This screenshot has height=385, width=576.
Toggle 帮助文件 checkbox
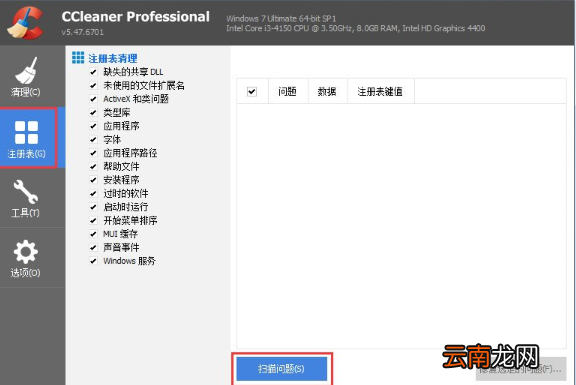[93, 166]
